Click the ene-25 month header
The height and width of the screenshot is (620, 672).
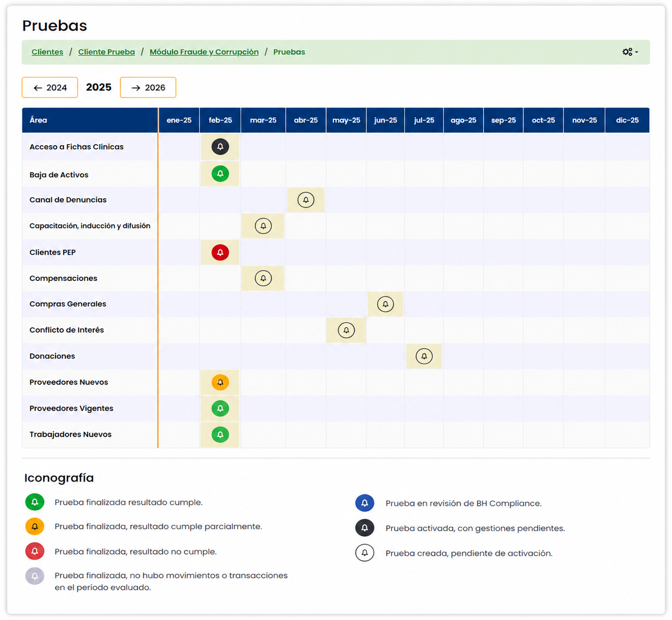(179, 120)
